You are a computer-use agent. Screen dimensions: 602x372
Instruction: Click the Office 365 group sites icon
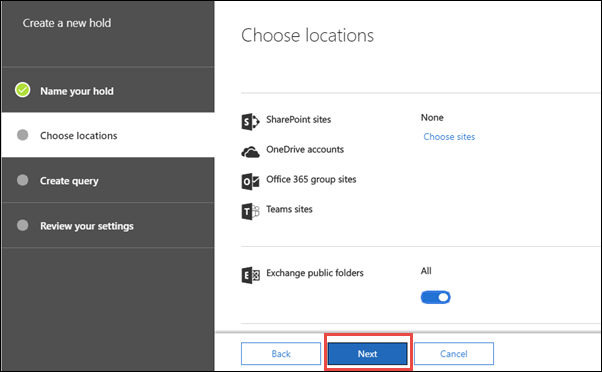pyautogui.click(x=250, y=182)
